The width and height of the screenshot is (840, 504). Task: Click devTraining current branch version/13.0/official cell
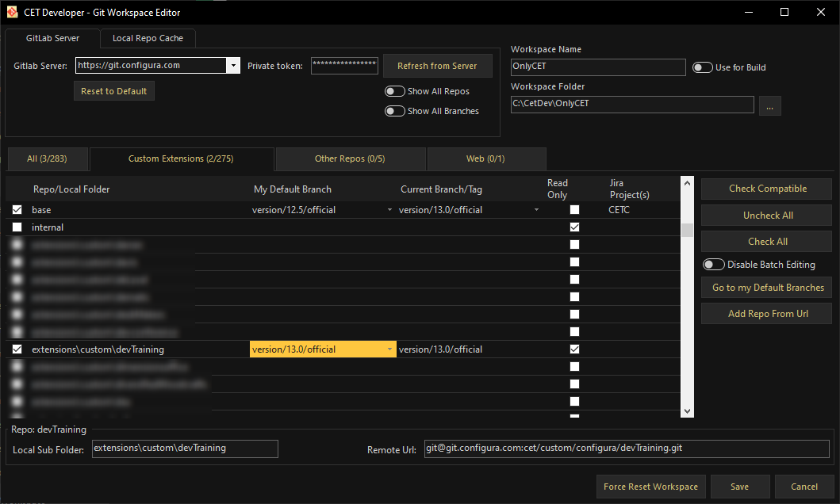[440, 349]
